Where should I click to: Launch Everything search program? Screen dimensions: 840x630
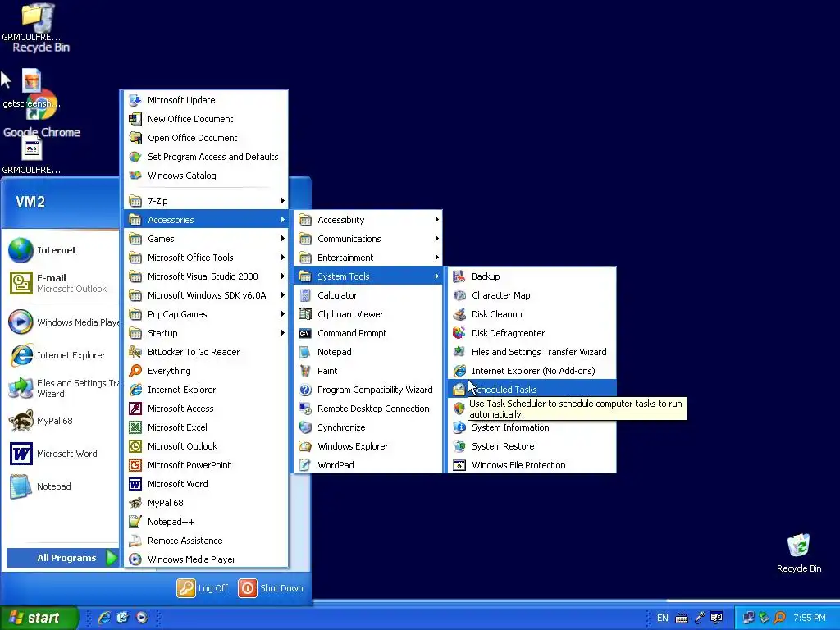point(206,370)
